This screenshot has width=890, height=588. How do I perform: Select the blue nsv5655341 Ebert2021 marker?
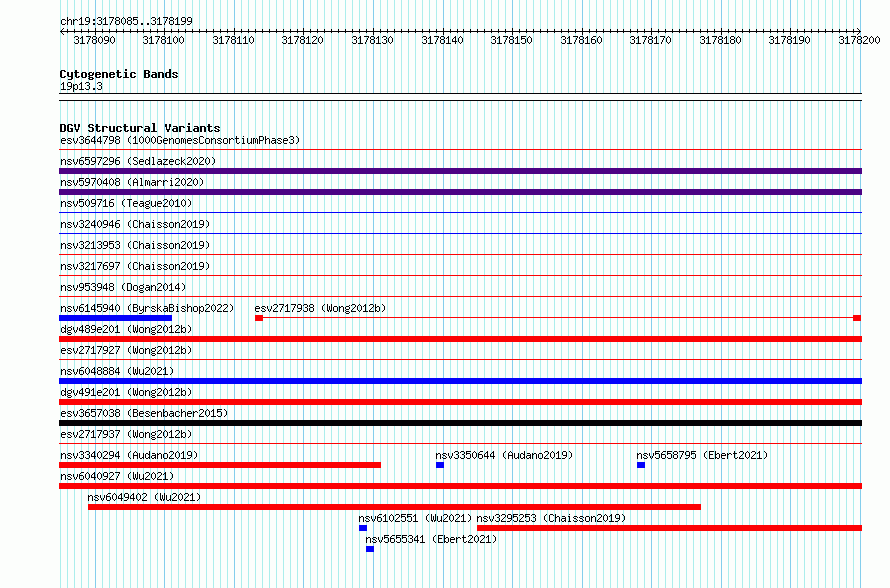(x=370, y=549)
